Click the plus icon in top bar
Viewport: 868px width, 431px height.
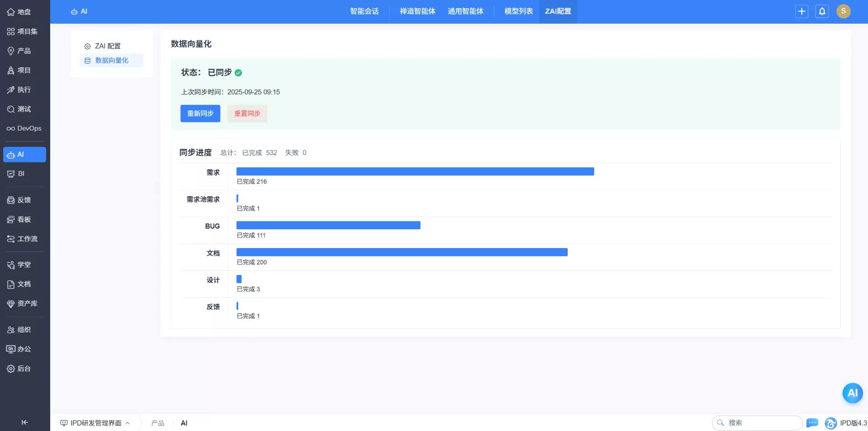click(x=801, y=11)
